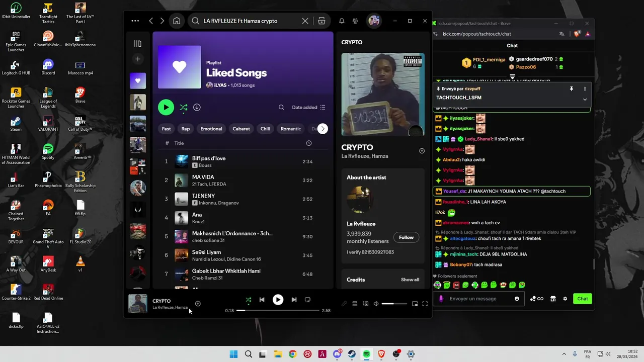Open the Spotify three-dot menu

tap(135, 21)
